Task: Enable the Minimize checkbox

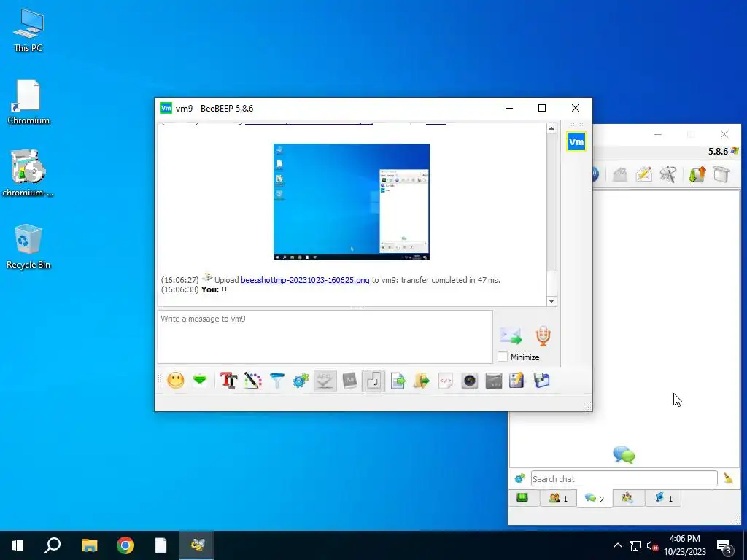Action: pyautogui.click(x=503, y=357)
